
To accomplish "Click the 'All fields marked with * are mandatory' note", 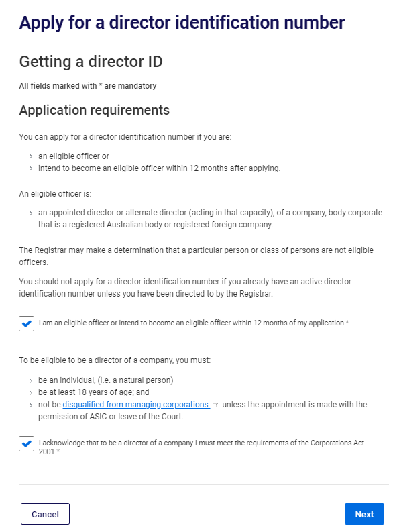I will click(x=88, y=86).
